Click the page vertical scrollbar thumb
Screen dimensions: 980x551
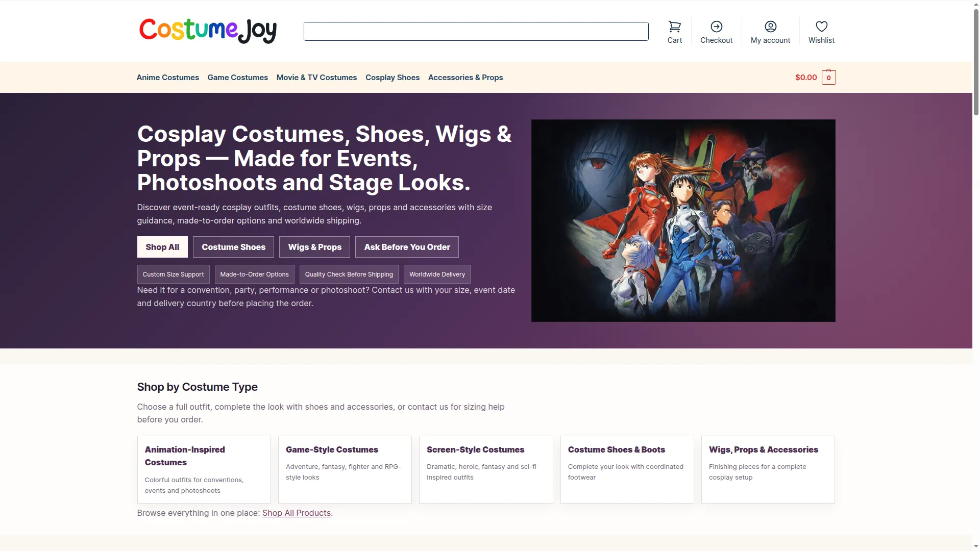pyautogui.click(x=976, y=61)
